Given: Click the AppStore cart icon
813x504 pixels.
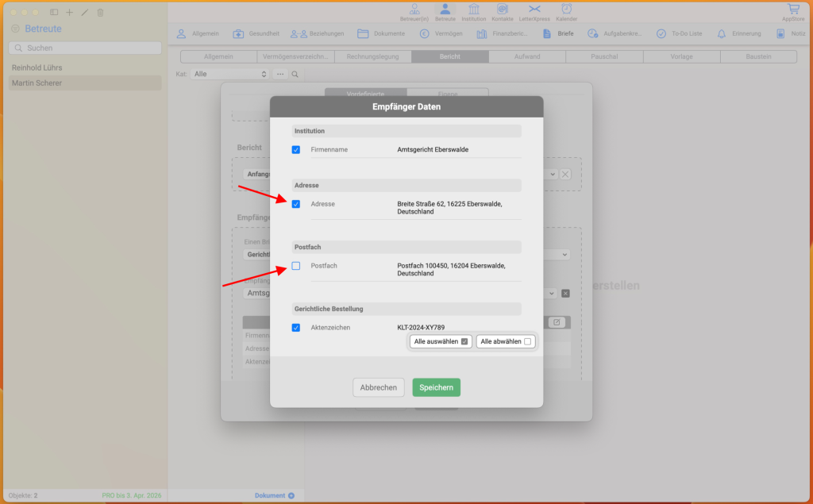Looking at the screenshot, I should tap(792, 10).
